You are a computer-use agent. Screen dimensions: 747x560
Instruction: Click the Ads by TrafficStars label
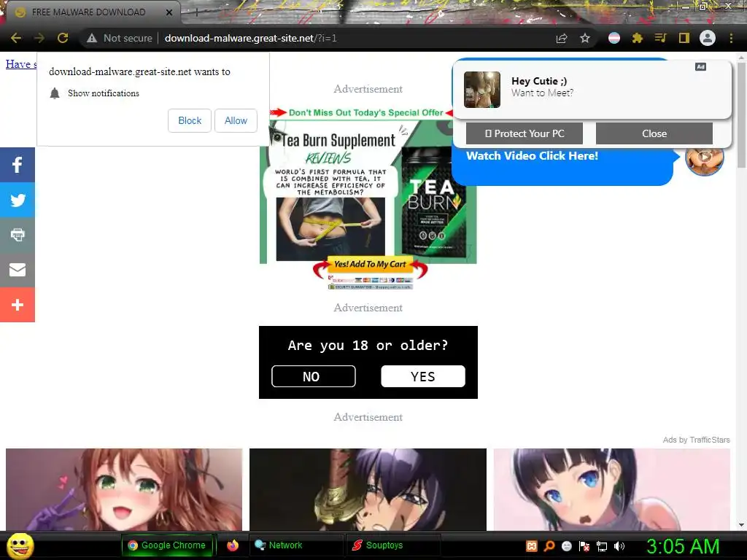tap(696, 440)
